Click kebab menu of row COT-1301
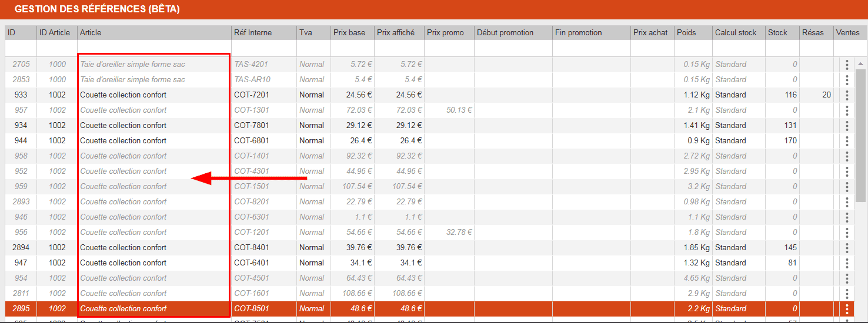868x323 pixels. [847, 110]
